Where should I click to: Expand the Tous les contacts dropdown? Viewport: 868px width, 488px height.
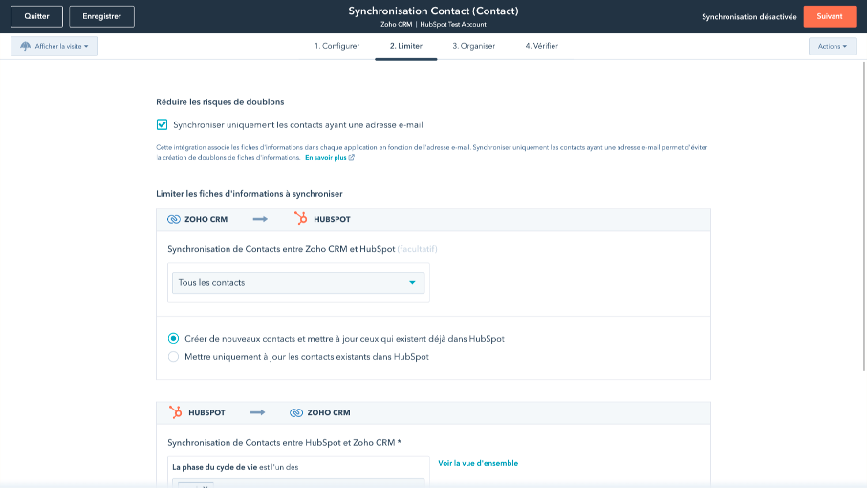point(298,282)
